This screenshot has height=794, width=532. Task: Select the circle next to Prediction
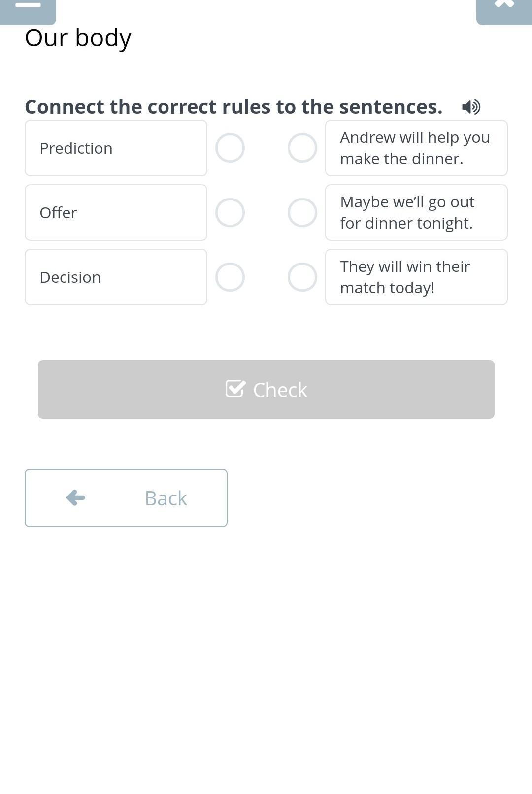(230, 148)
